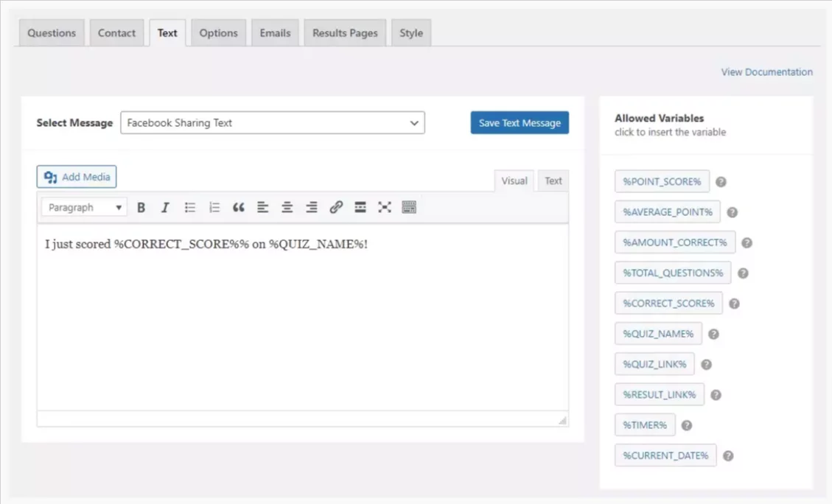Toggle the toolbar kitchen sink icon
Viewport: 832px width, 504px height.
click(x=409, y=208)
